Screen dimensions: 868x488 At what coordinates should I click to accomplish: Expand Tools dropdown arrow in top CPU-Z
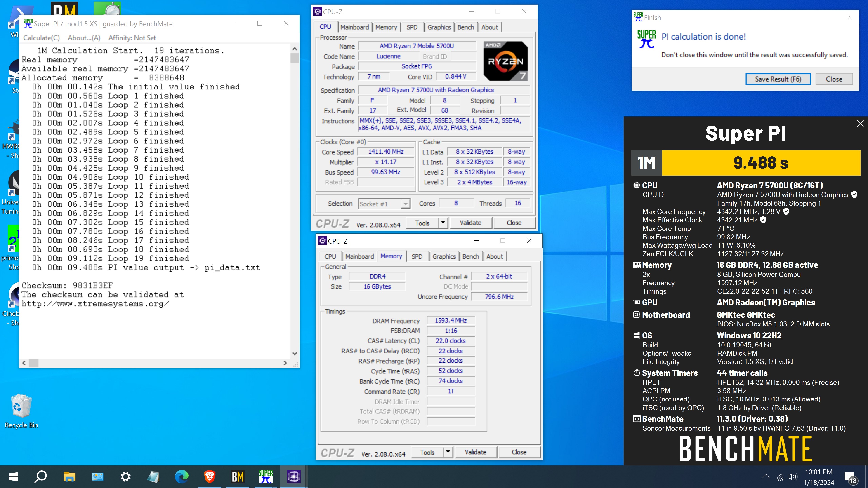443,223
